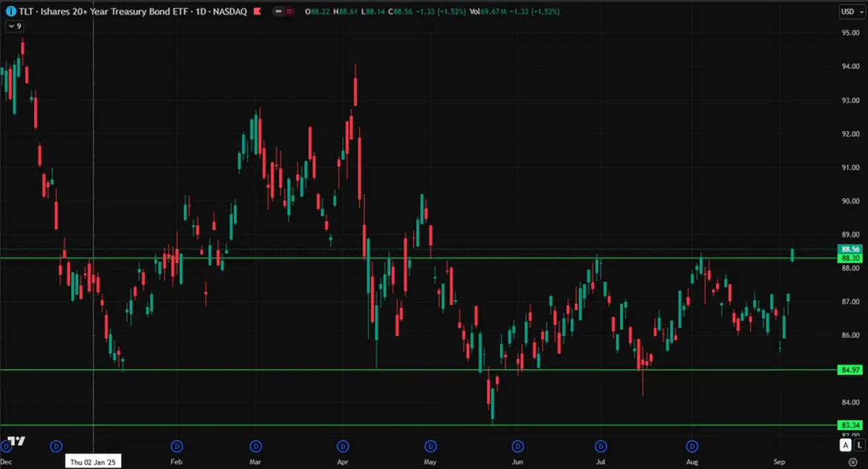Toggle log scale with the L button
Viewport: 868px width, 469px height.
tap(859, 445)
